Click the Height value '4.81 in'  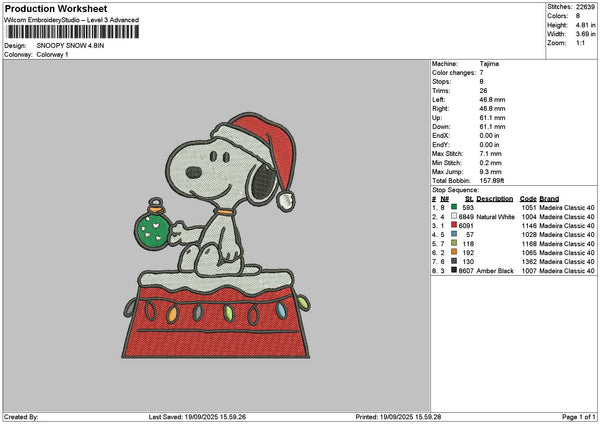pos(585,25)
